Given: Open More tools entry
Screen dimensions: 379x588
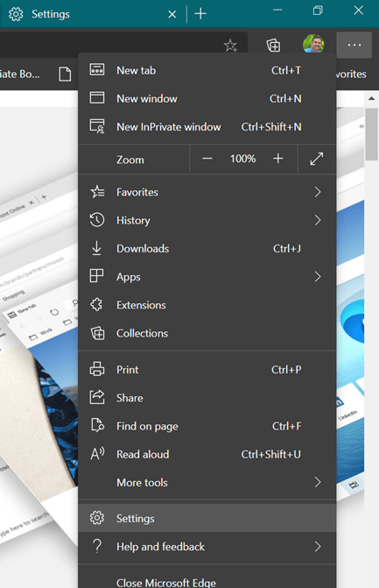Looking at the screenshot, I should pos(207,482).
